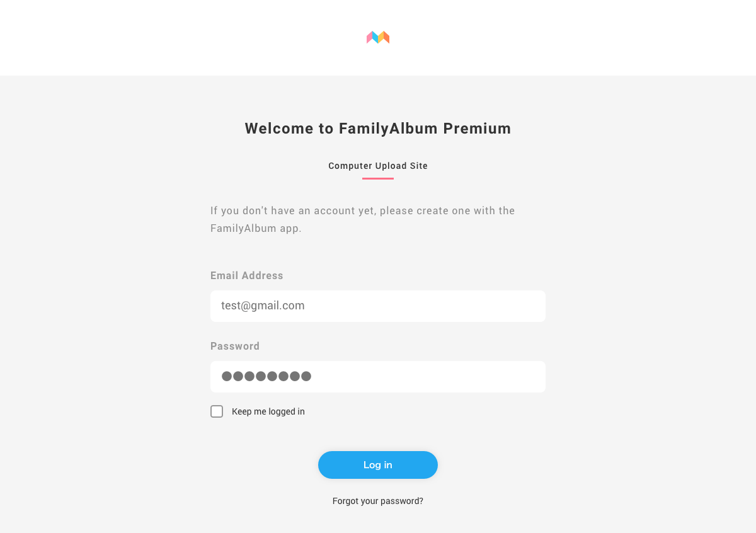Click the masked password dots
Viewport: 756px width, 533px height.
pyautogui.click(x=266, y=376)
